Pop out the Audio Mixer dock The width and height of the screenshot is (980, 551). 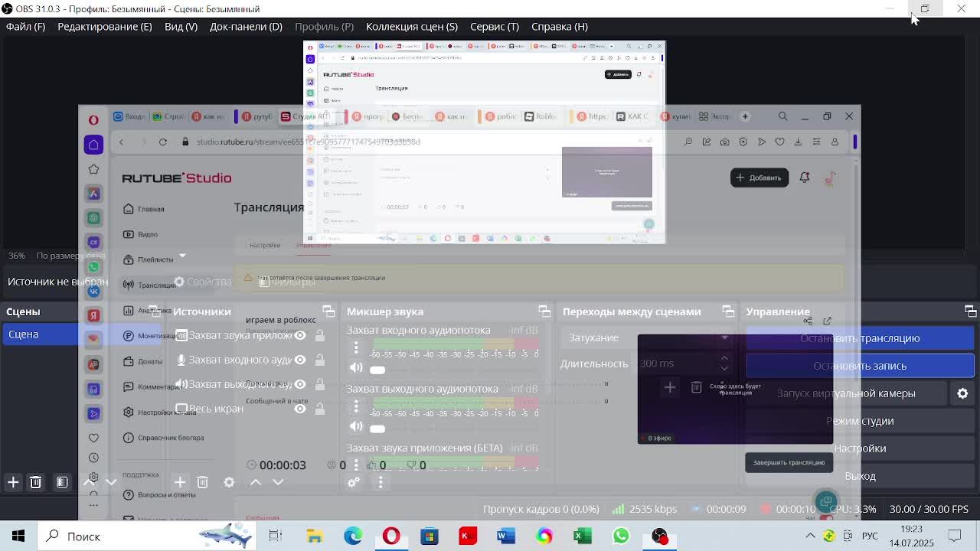544,311
